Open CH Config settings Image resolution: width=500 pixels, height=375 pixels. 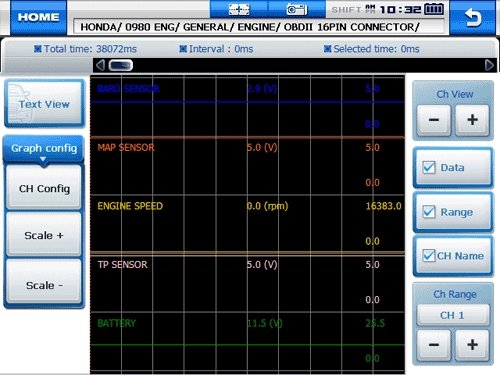click(44, 188)
